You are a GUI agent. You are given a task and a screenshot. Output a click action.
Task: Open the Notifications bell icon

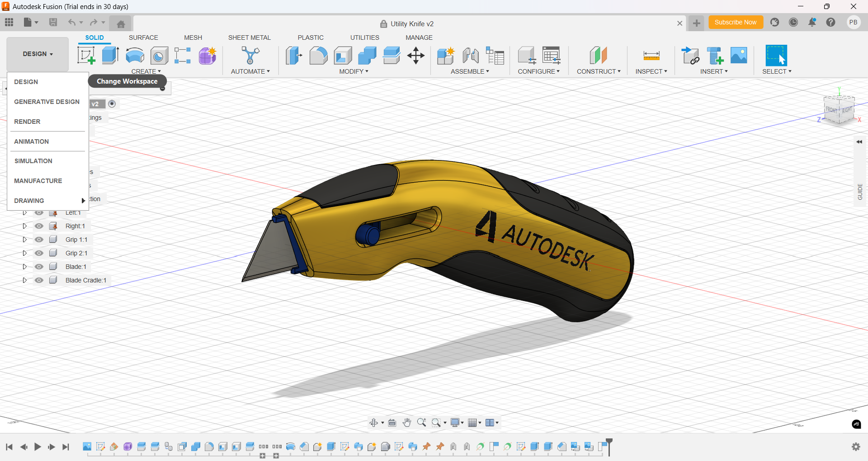pyautogui.click(x=812, y=22)
